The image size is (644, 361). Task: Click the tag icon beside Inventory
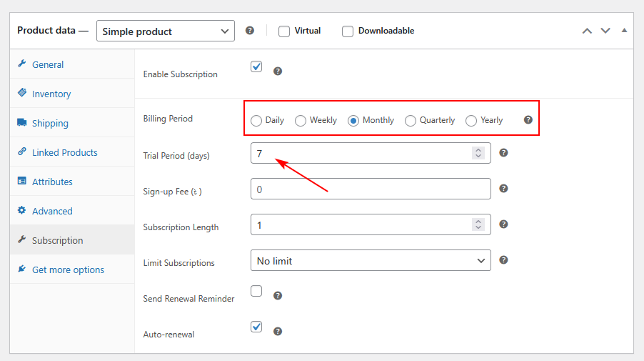pyautogui.click(x=21, y=93)
